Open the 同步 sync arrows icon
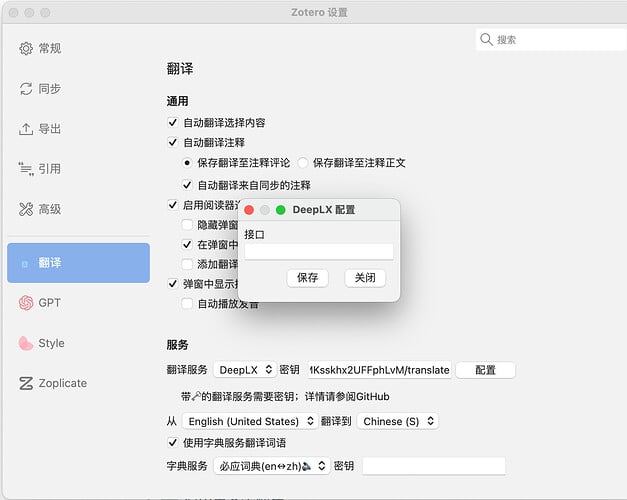The height and width of the screenshot is (500, 627). pyautogui.click(x=26, y=89)
